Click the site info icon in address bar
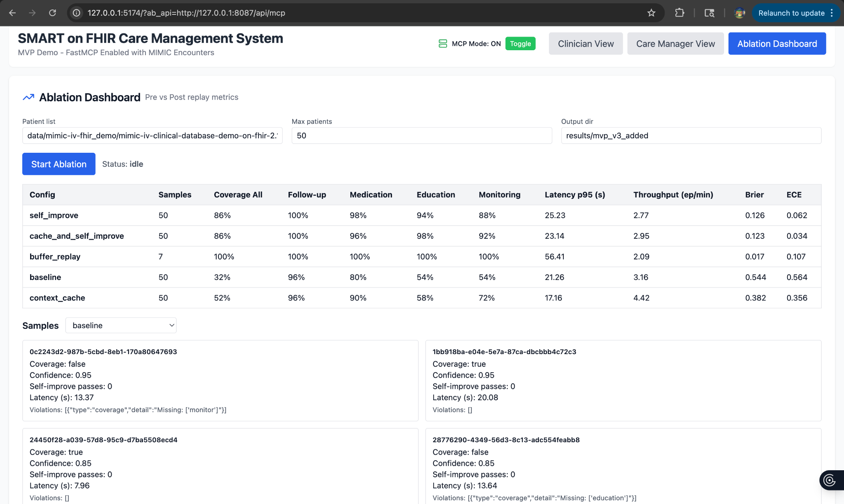The width and height of the screenshot is (844, 504). coord(77,13)
